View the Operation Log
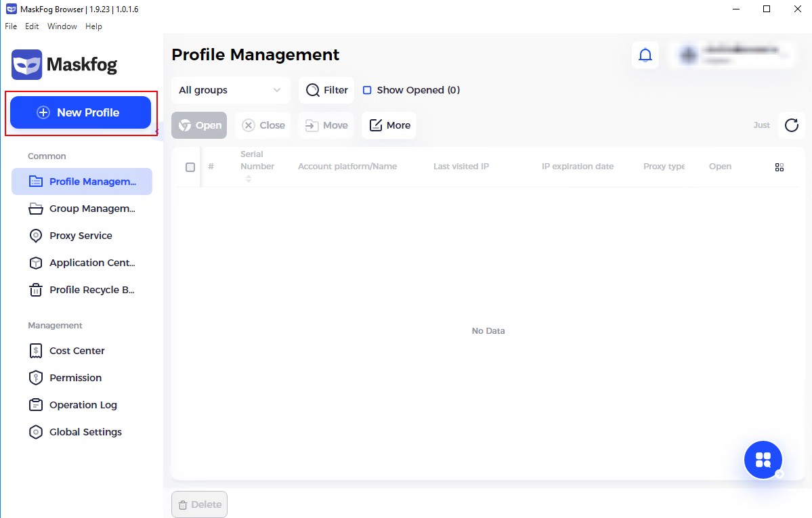This screenshot has width=812, height=518. coord(82,404)
